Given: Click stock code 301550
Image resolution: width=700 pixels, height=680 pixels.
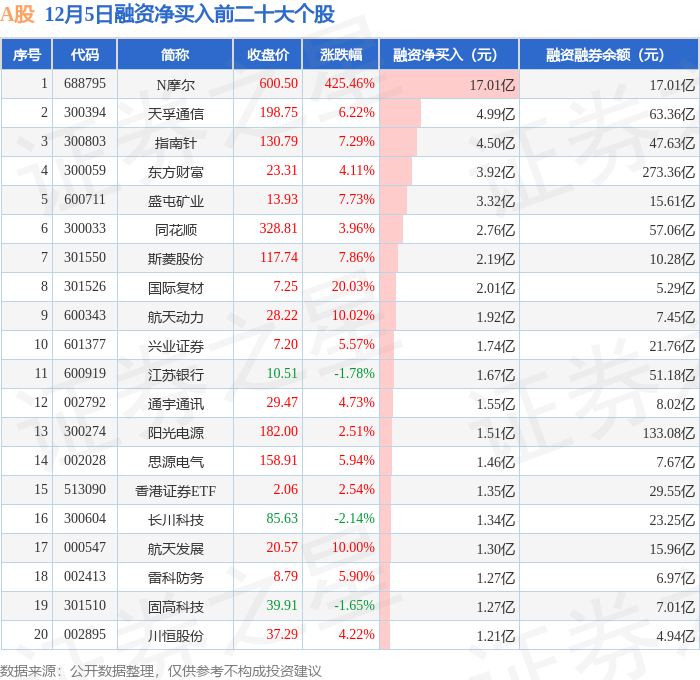Looking at the screenshot, I should pos(85,258).
